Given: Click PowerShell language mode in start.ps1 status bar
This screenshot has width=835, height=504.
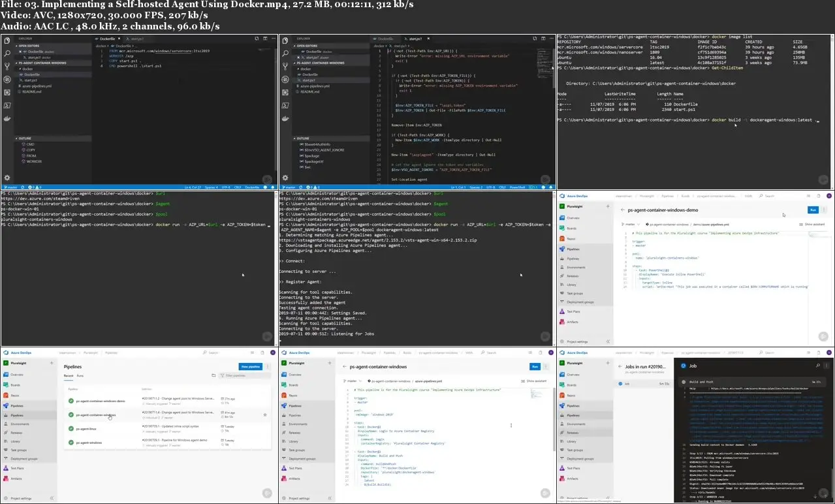Looking at the screenshot, I should click(x=517, y=187).
